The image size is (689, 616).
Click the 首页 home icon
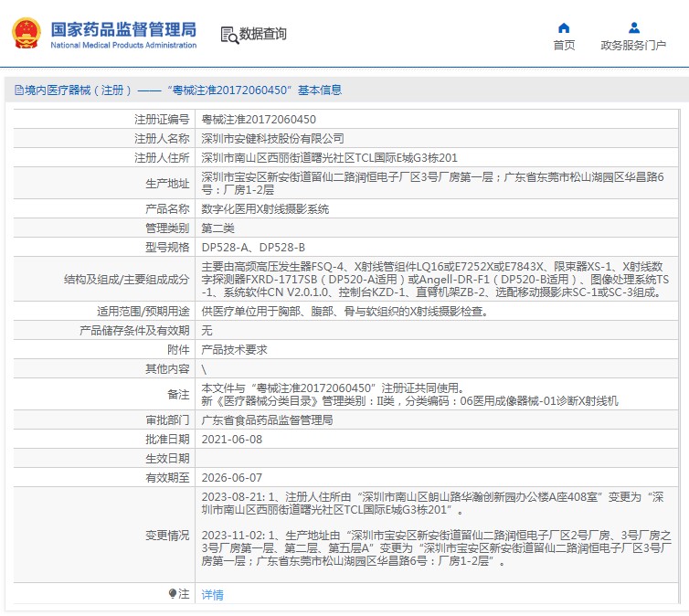pyautogui.click(x=564, y=27)
